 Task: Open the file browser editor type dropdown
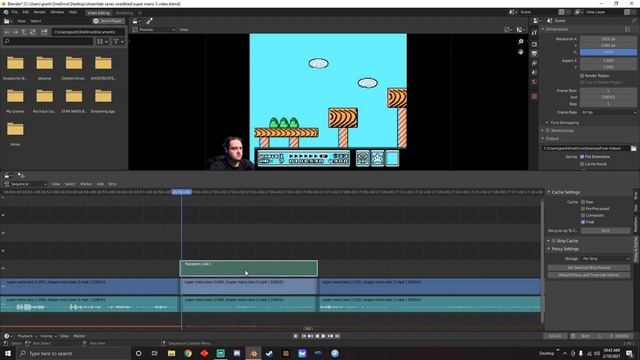8,21
